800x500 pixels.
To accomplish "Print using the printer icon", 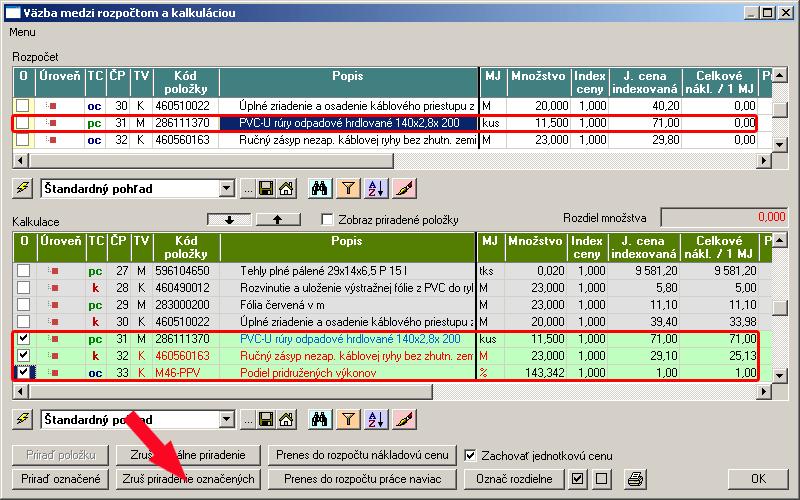I will 635,479.
